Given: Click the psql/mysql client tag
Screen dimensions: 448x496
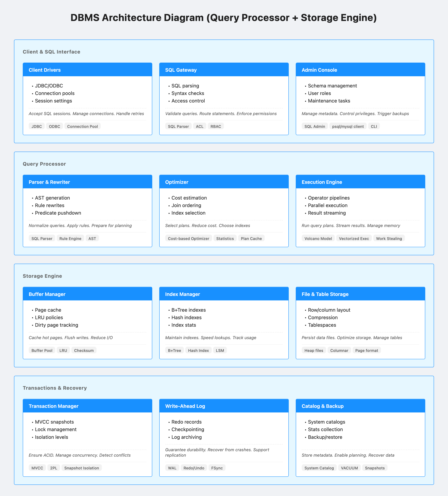Looking at the screenshot, I should click(348, 126).
